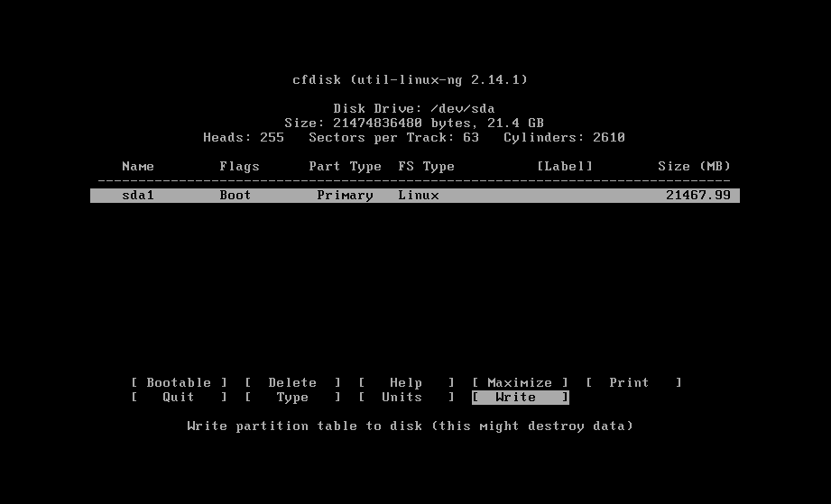Select the Bootable menu option

pyautogui.click(x=180, y=382)
